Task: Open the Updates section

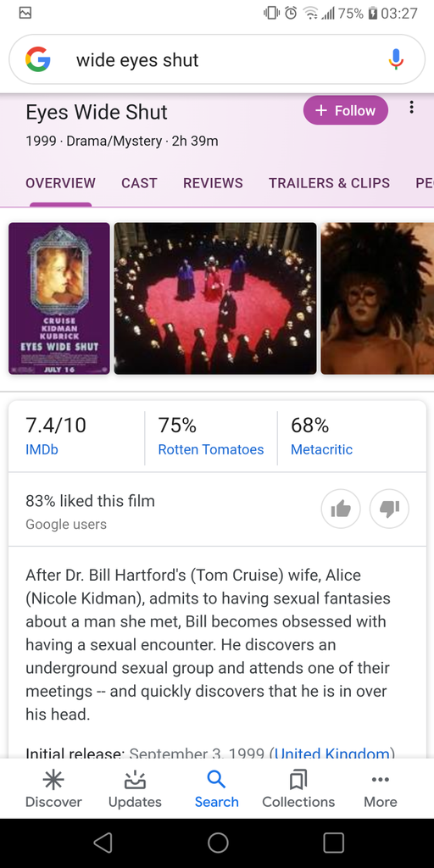Action: coord(135,789)
